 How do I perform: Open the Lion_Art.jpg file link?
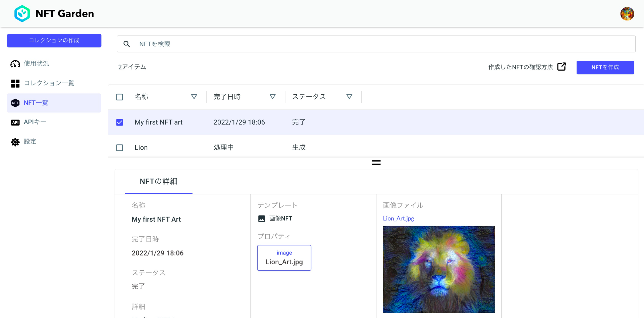coord(398,218)
